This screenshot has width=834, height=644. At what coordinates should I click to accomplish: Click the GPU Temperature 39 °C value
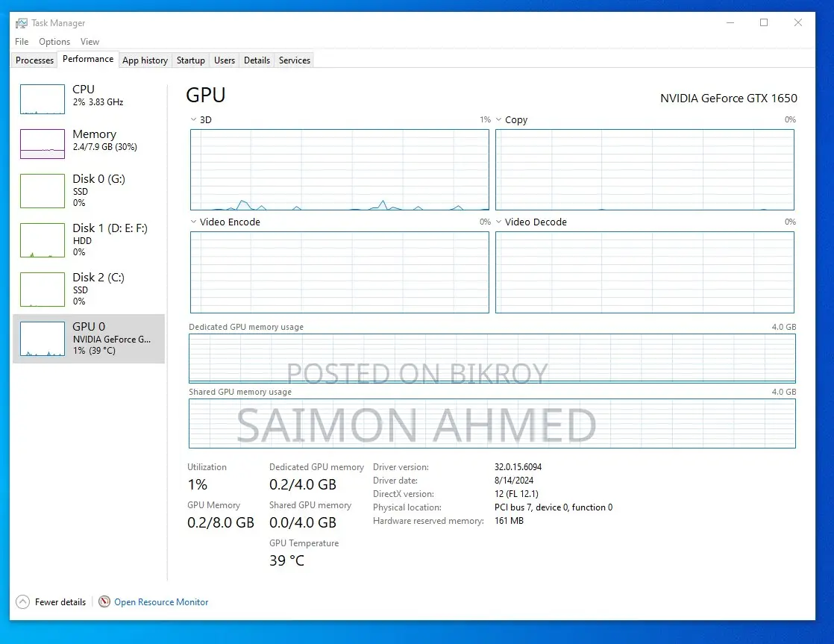(x=286, y=560)
